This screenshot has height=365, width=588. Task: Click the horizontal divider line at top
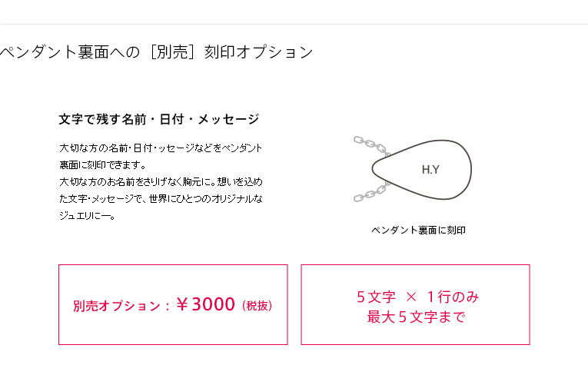(x=294, y=25)
